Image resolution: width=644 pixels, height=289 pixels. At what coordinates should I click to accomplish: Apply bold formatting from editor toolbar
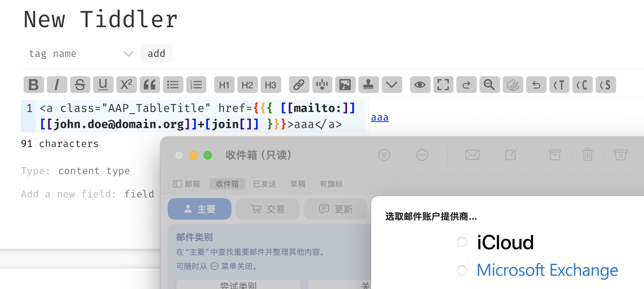coord(34,85)
